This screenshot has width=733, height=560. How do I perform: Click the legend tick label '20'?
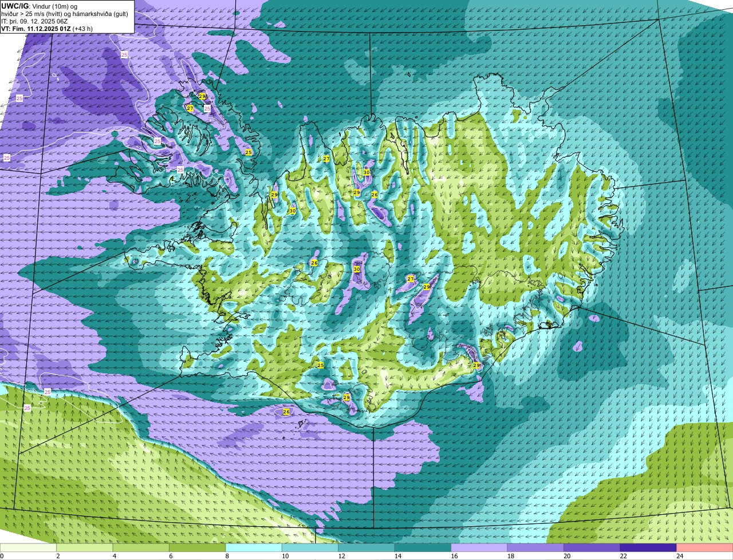[x=566, y=556]
